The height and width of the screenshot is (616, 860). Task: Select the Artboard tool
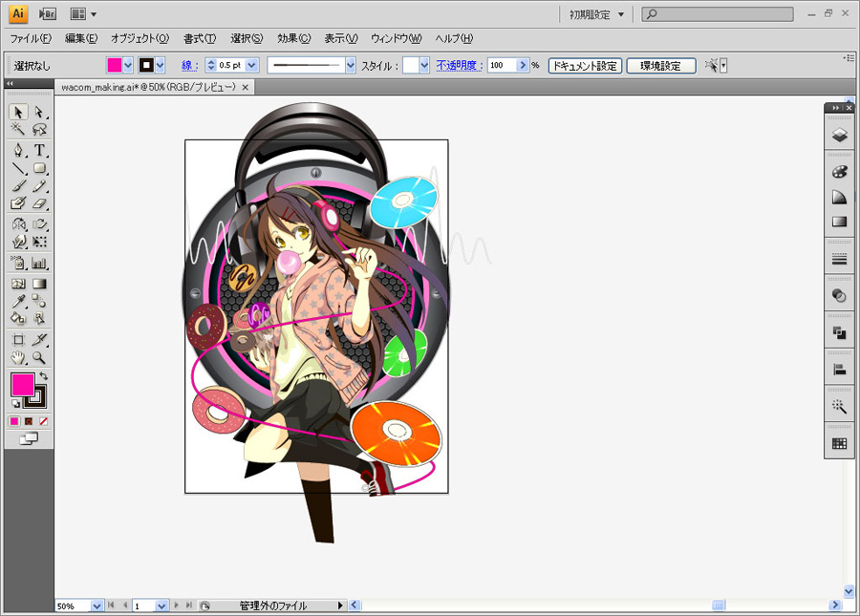(18, 340)
